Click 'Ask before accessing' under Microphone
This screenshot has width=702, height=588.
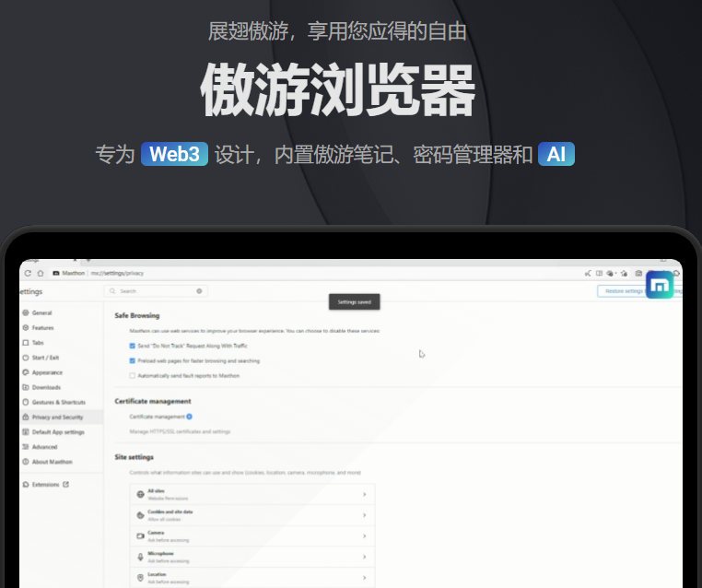[169, 561]
